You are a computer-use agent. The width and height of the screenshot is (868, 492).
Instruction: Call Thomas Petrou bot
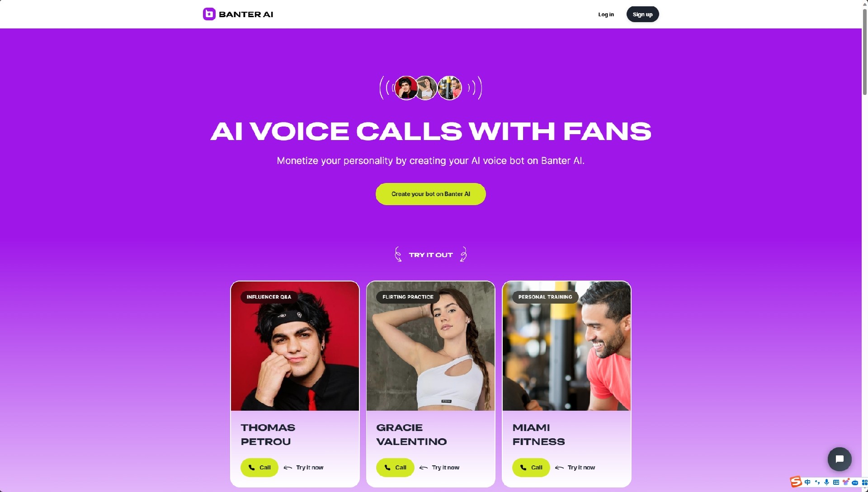[x=259, y=468]
